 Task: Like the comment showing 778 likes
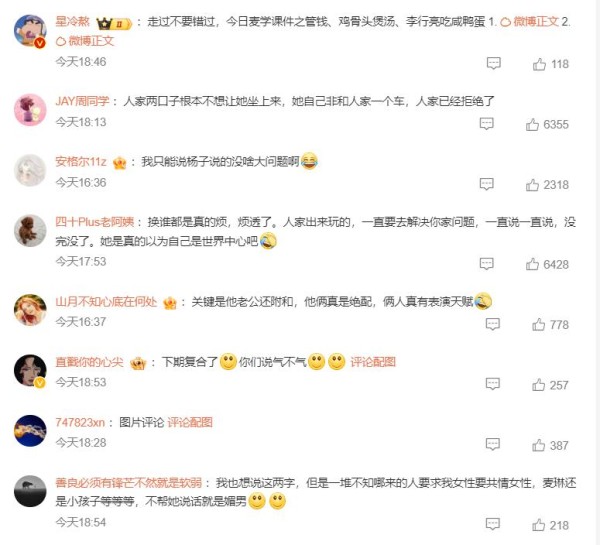click(x=538, y=325)
